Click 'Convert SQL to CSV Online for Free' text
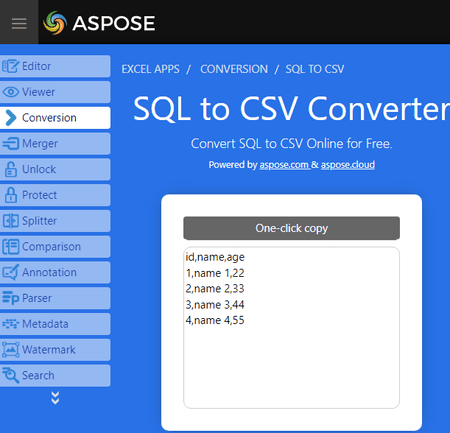This screenshot has width=450, height=433. pyautogui.click(x=291, y=144)
